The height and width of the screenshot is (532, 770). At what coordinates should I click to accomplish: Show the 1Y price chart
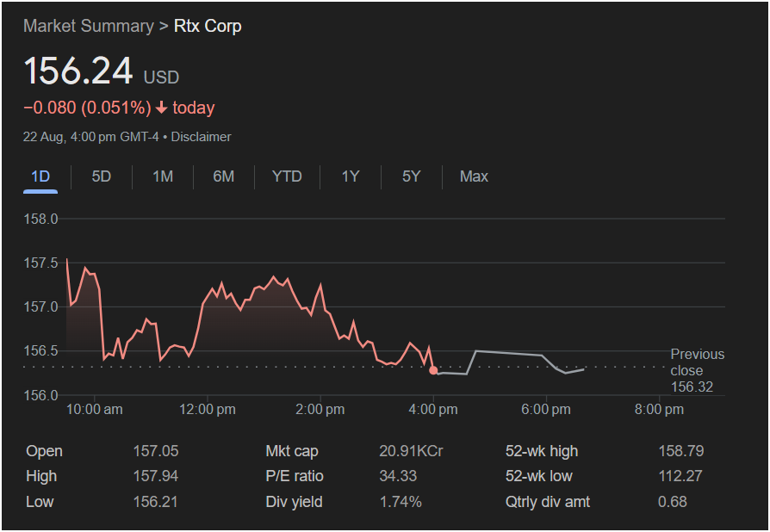click(351, 176)
